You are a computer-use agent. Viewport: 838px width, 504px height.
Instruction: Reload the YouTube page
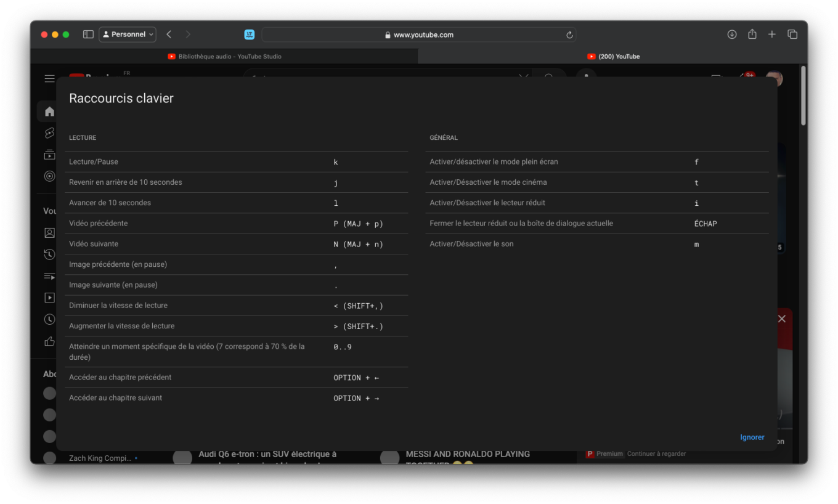(569, 35)
